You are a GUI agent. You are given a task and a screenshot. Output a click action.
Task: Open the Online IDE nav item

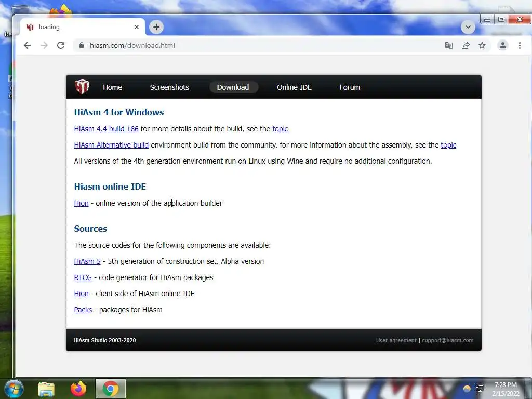pos(294,87)
